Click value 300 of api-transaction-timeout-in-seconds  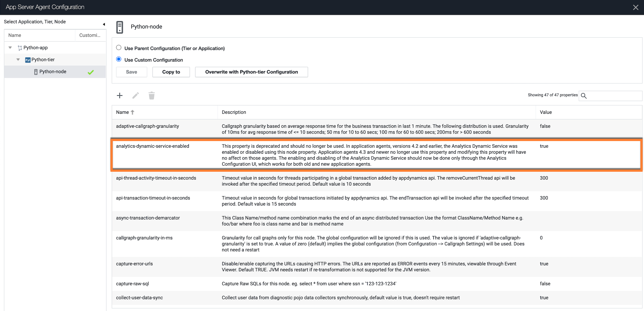(544, 198)
